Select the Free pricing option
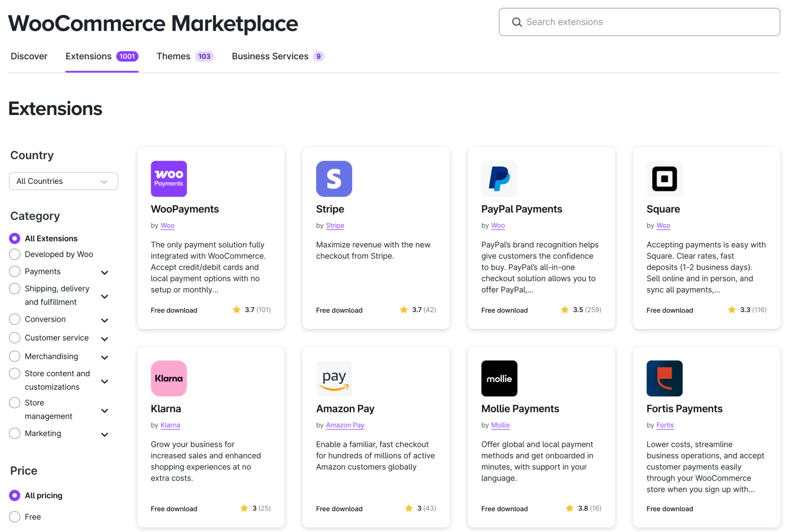Viewport: 795px width, 532px height. [14, 517]
